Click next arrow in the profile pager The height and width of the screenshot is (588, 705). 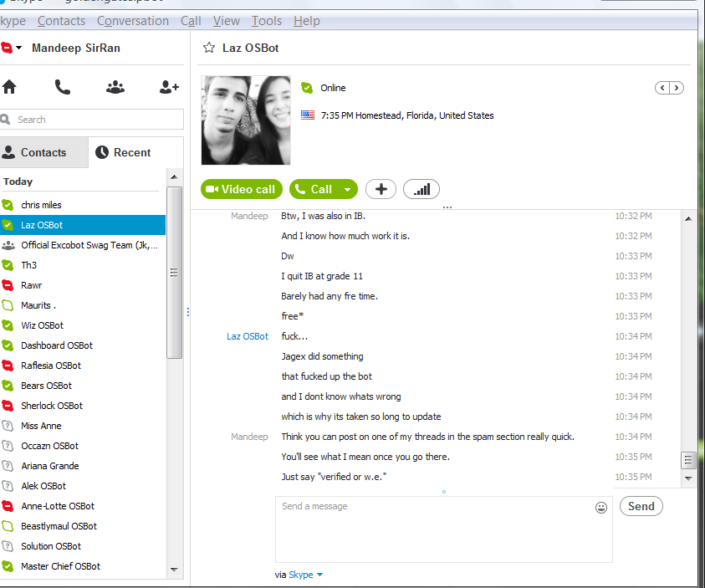coord(677,88)
